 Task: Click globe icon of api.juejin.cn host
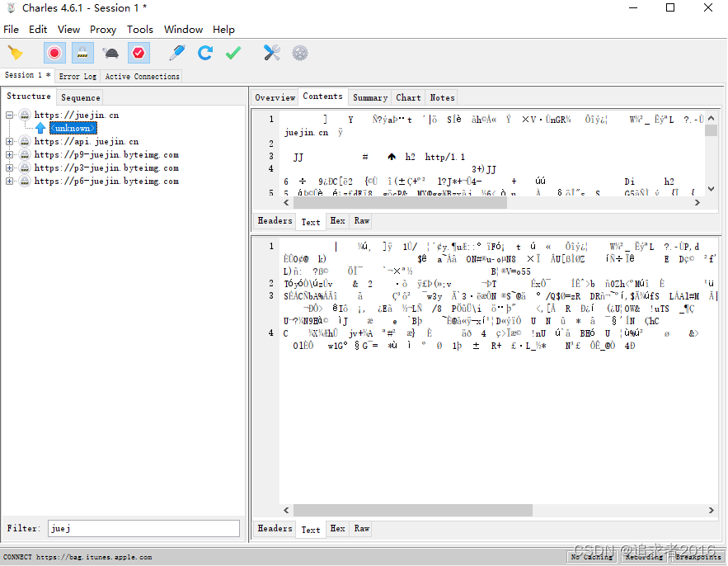[x=25, y=141]
